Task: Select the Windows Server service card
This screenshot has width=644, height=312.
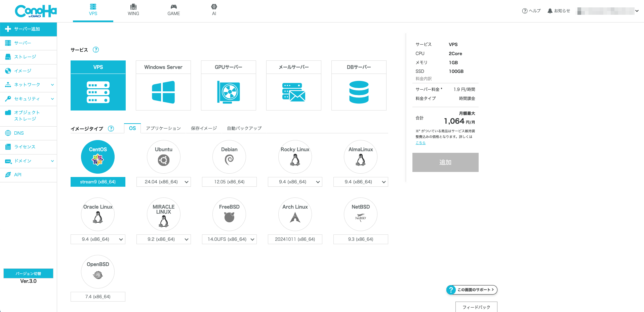Action: click(x=163, y=85)
